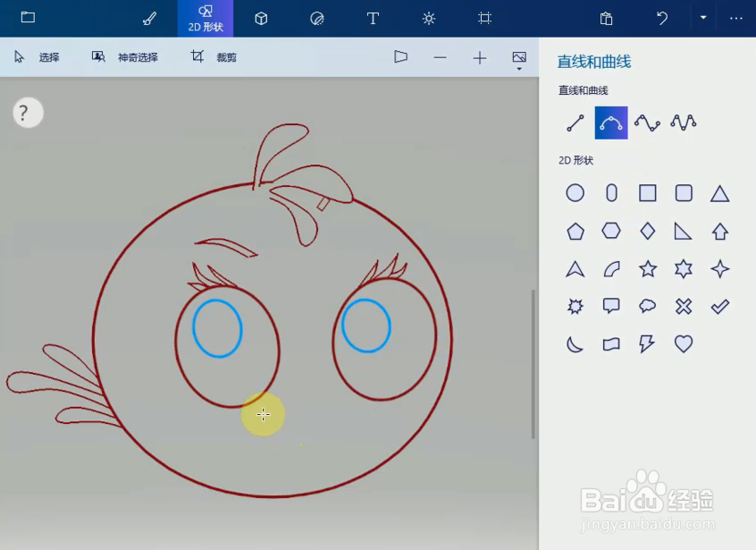Viewport: 756px width, 550px height.
Task: Click the 神奇选择 magic select tool
Action: click(125, 57)
